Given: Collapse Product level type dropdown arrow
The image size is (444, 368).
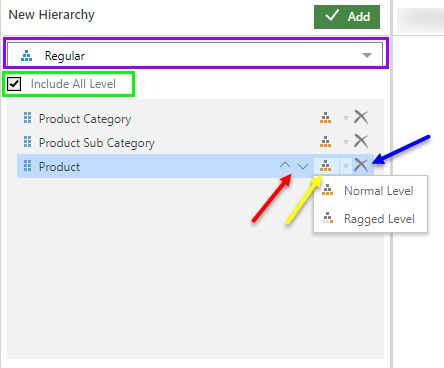Looking at the screenshot, I should (x=346, y=166).
